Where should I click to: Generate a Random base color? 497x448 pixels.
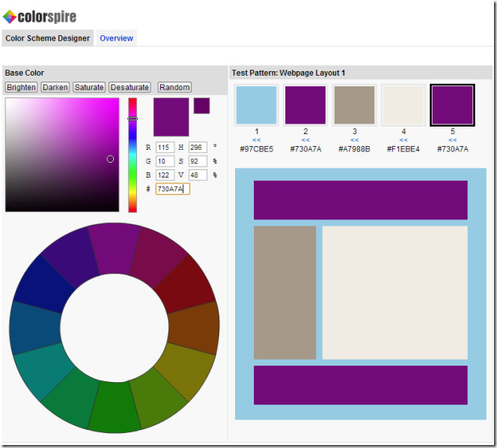[x=174, y=88]
